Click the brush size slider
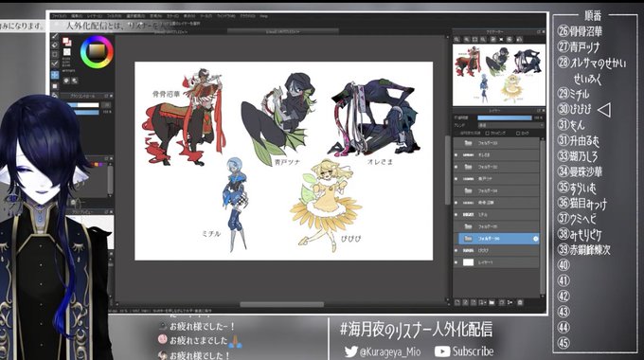 coord(83,105)
